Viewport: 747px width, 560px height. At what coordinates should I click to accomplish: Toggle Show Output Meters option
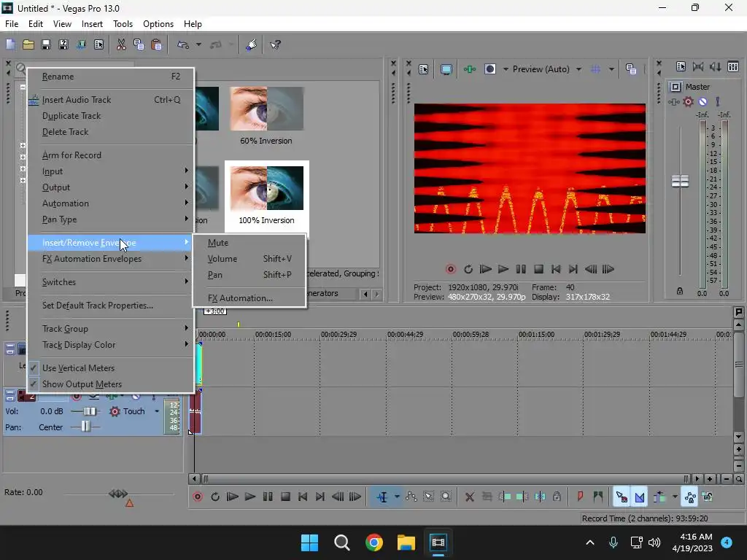click(x=111, y=384)
